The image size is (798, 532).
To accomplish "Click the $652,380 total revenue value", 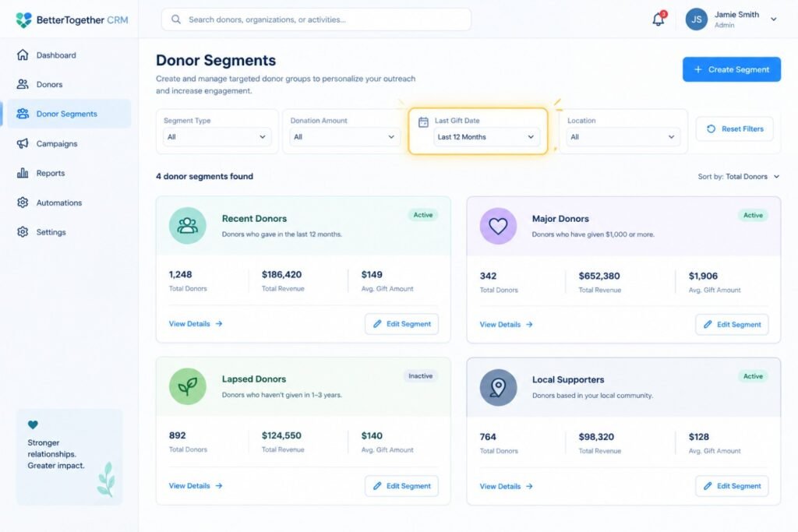I will pyautogui.click(x=599, y=276).
